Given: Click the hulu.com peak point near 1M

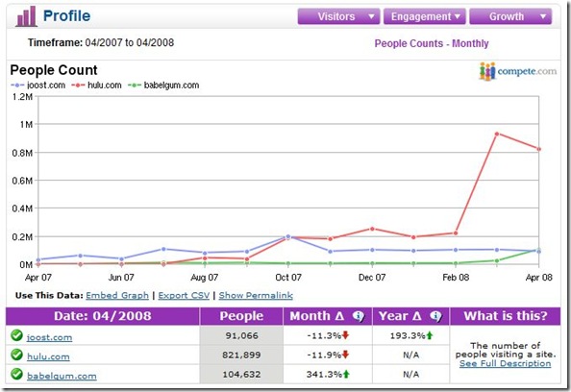Looking at the screenshot, I should pyautogui.click(x=497, y=134).
